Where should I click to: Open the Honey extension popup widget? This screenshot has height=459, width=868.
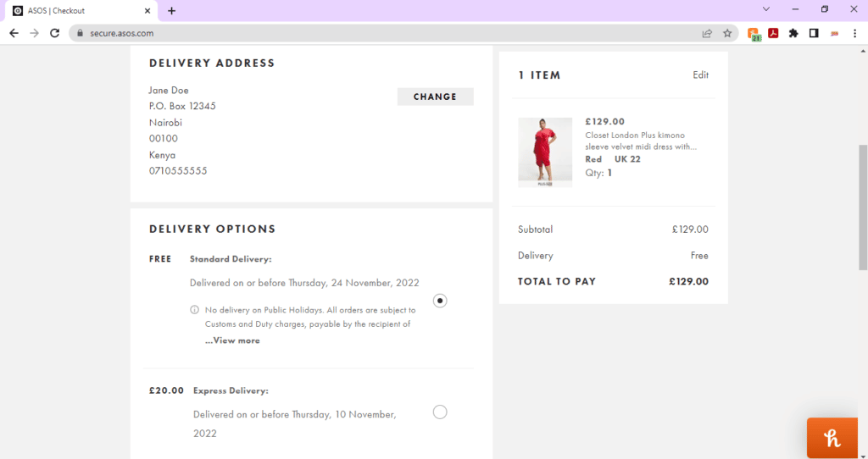click(x=832, y=438)
